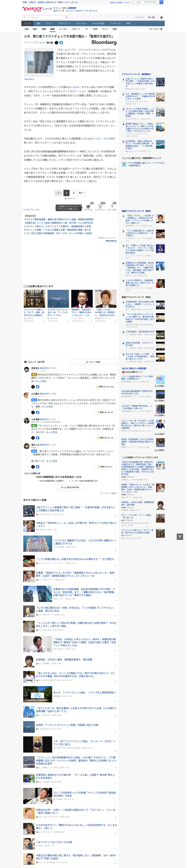Screen dimensions: 186x868
Task: Click 参考になった 6 button
Action: [x=105, y=467]
